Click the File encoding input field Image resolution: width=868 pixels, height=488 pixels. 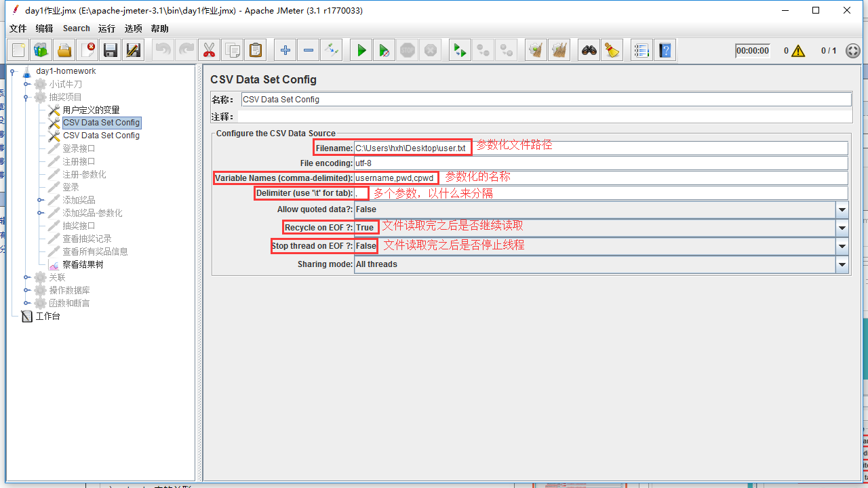(x=601, y=163)
